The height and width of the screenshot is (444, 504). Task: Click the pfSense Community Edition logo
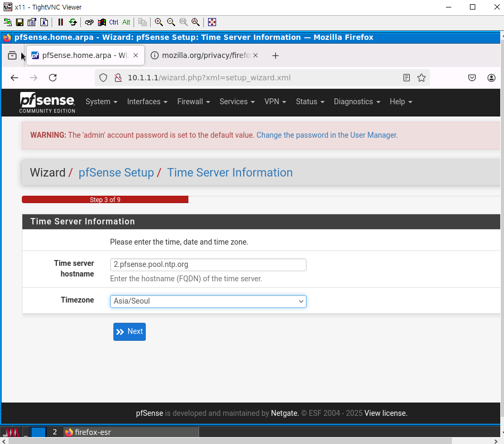[47, 103]
